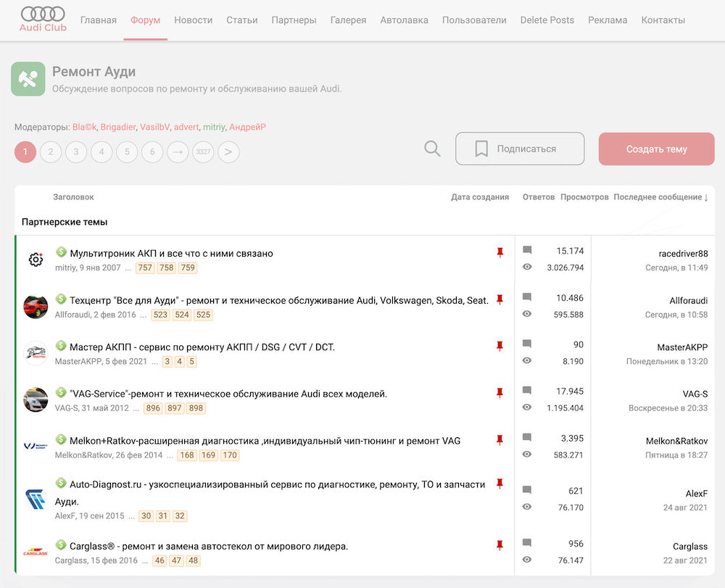Click green partner badge beside VAG-Service title
This screenshot has height=588, width=725.
click(x=61, y=392)
